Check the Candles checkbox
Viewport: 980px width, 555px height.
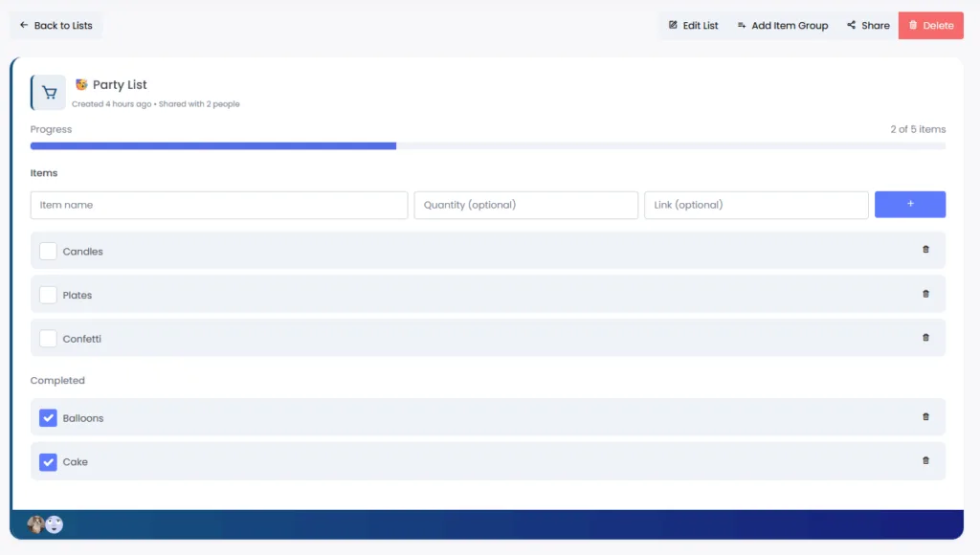(48, 251)
